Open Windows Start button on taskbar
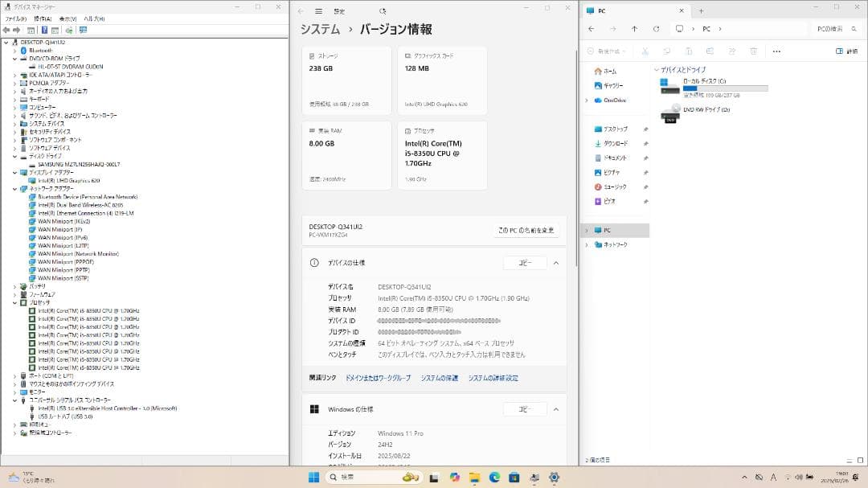868x488 pixels. click(x=314, y=477)
